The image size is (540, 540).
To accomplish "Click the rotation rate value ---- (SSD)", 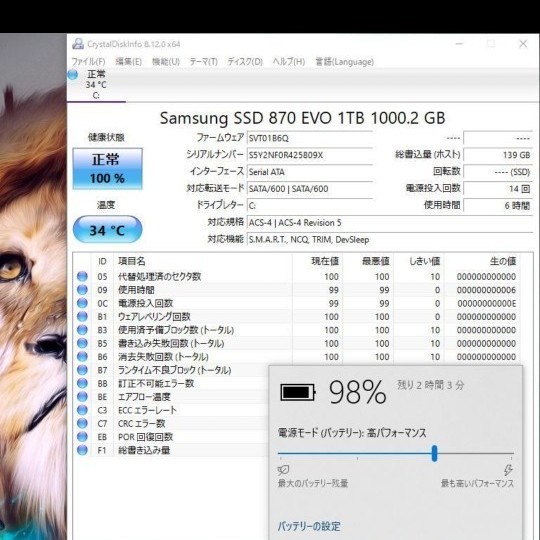I will [498, 172].
